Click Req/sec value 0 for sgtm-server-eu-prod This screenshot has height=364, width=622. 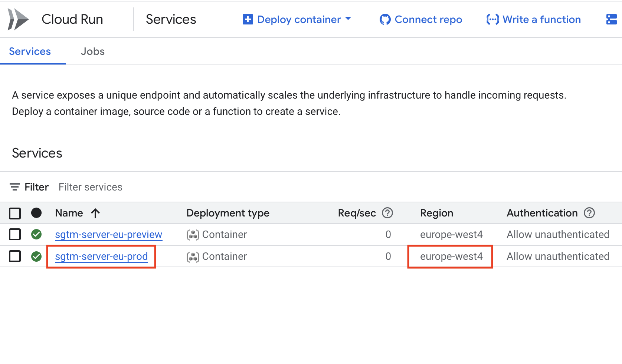tap(388, 257)
